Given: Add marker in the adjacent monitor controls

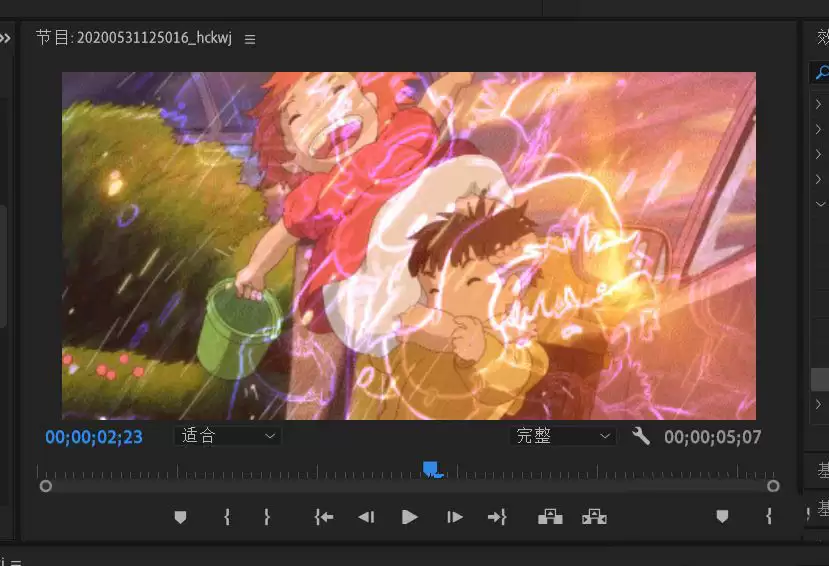Looking at the screenshot, I should (x=722, y=516).
